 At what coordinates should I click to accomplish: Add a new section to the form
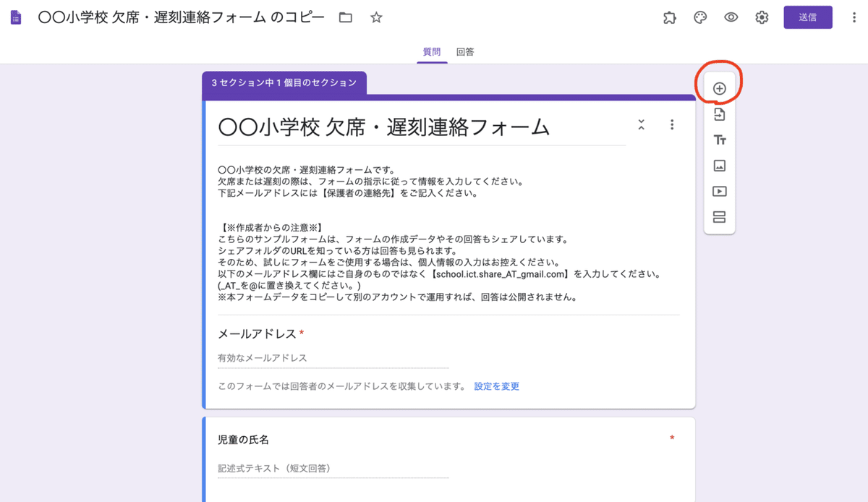719,218
